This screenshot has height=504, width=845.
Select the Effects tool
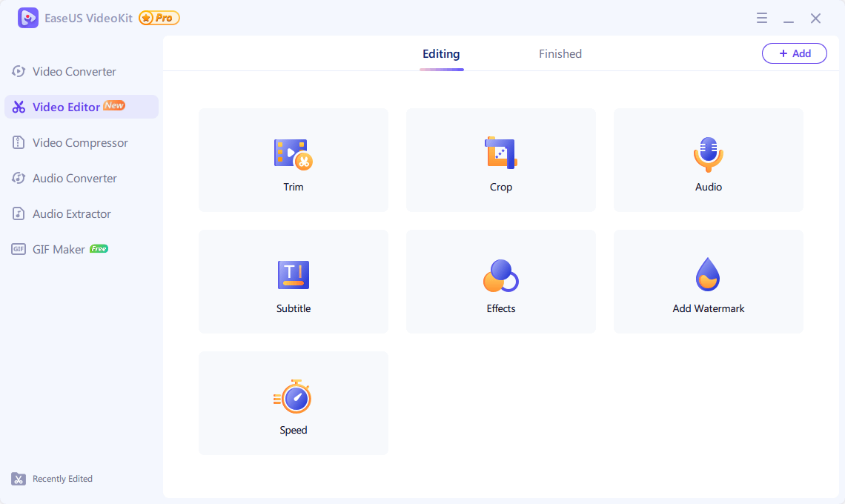coord(500,282)
